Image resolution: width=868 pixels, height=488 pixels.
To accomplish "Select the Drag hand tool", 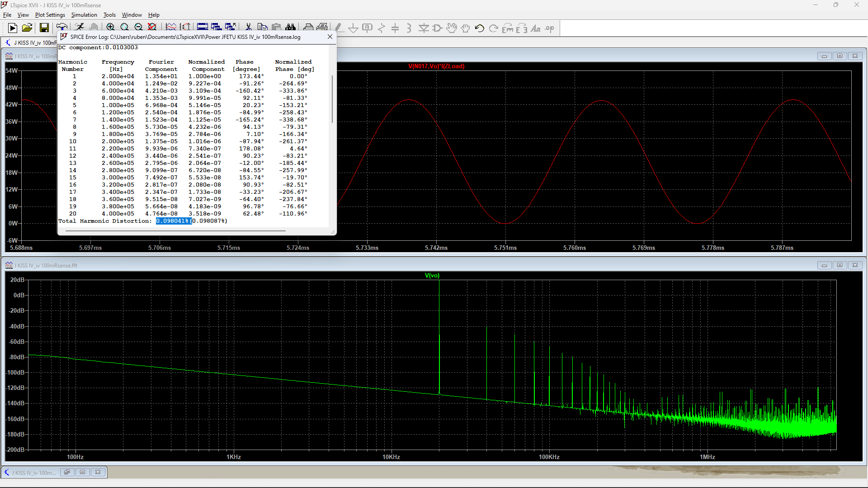I will [466, 28].
